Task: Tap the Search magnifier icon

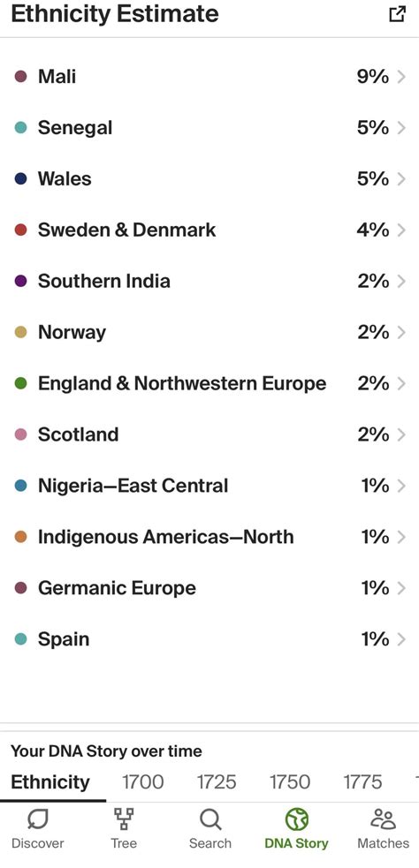Action: [210, 819]
